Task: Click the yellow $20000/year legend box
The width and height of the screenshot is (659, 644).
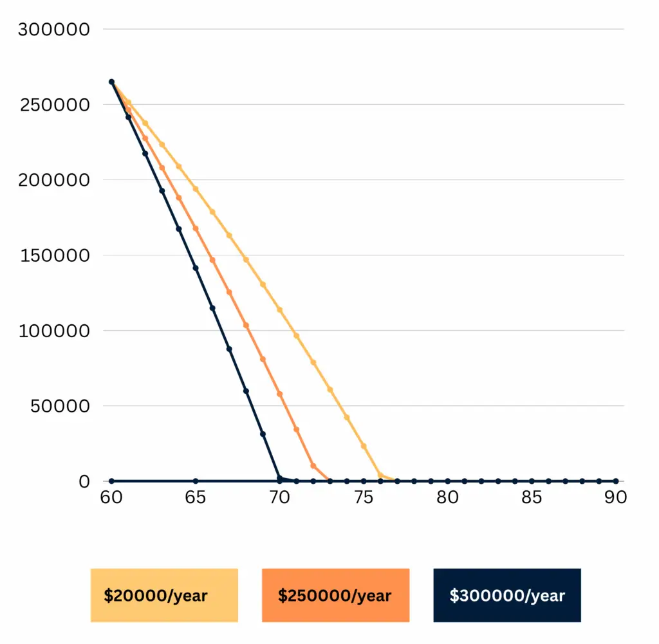Action: (164, 595)
